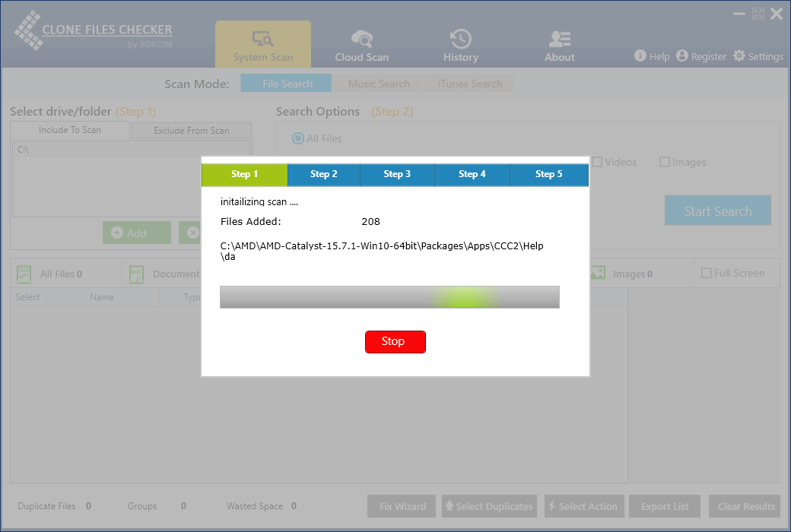This screenshot has height=532, width=791.
Task: Enable the Full Screen checkbox
Action: (707, 273)
